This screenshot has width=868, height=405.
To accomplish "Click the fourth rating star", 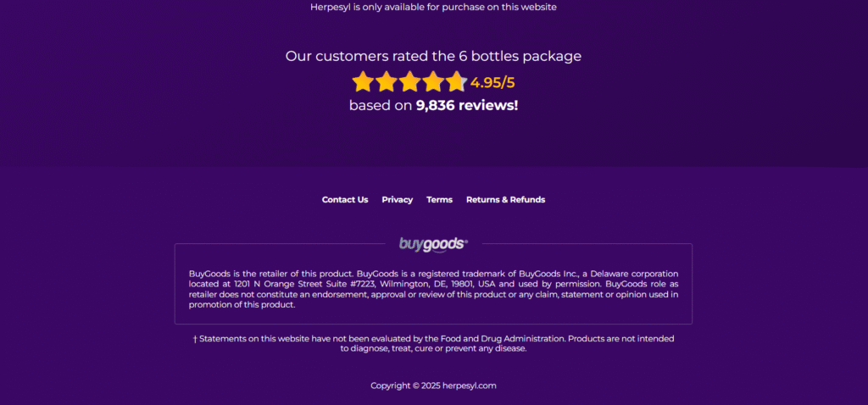I will [433, 82].
